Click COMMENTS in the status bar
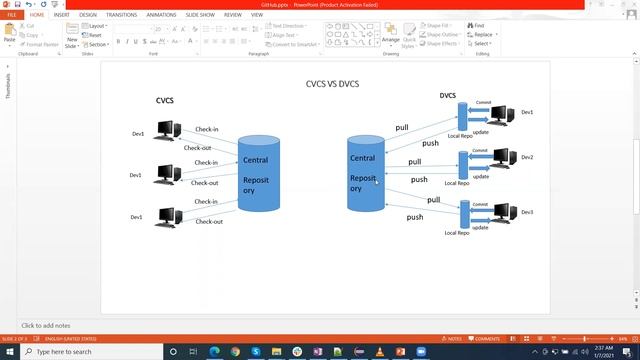640x360 pixels. pyautogui.click(x=484, y=339)
